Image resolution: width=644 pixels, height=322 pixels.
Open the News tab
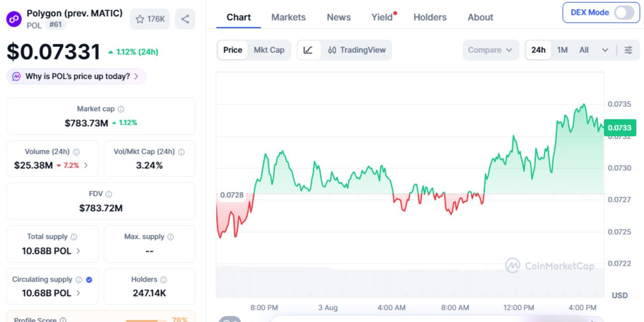point(339,17)
